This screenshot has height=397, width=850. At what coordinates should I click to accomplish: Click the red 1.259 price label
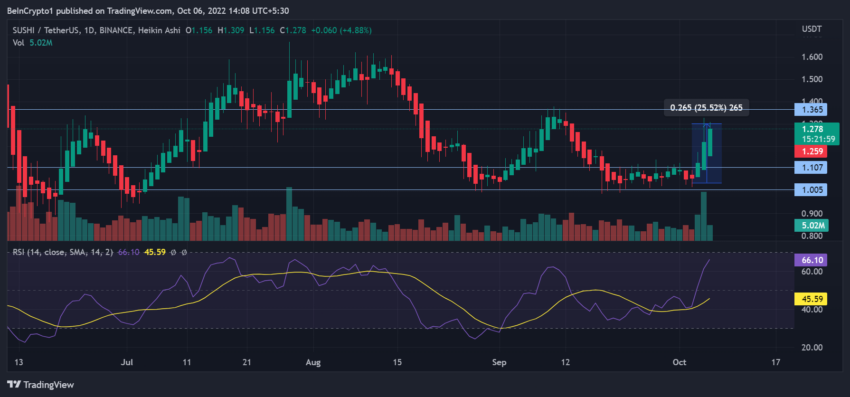click(x=811, y=151)
